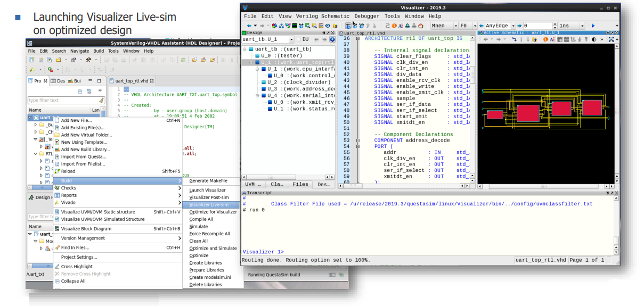Click the hammer build icon in HDL Designer

click(89, 60)
